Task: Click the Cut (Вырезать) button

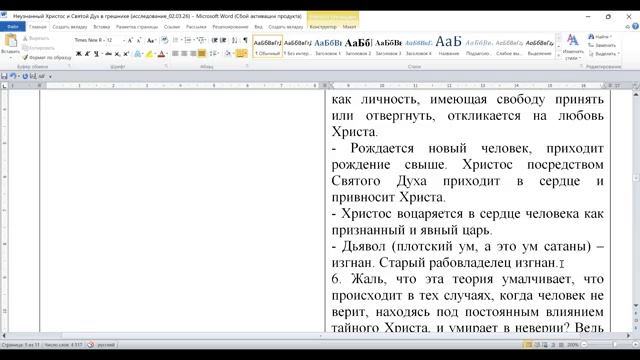Action: [36, 38]
